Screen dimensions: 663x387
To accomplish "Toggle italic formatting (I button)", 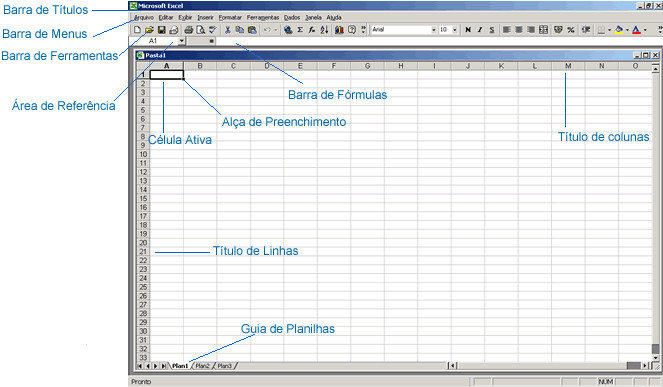I will [480, 30].
